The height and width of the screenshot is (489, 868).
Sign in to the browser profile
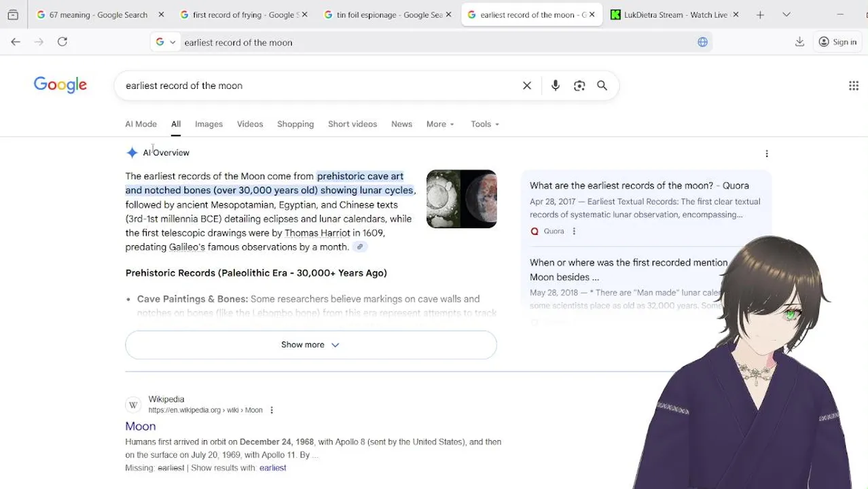click(x=837, y=42)
